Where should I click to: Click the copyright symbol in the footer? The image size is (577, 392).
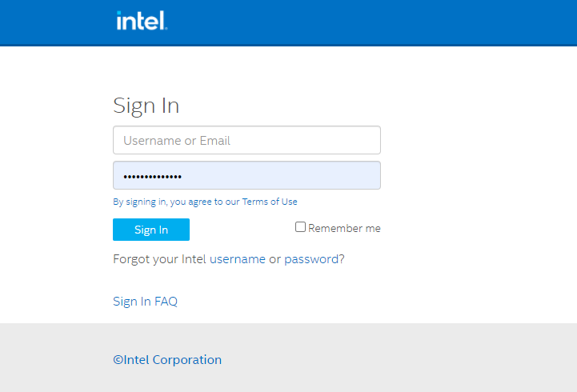(118, 360)
